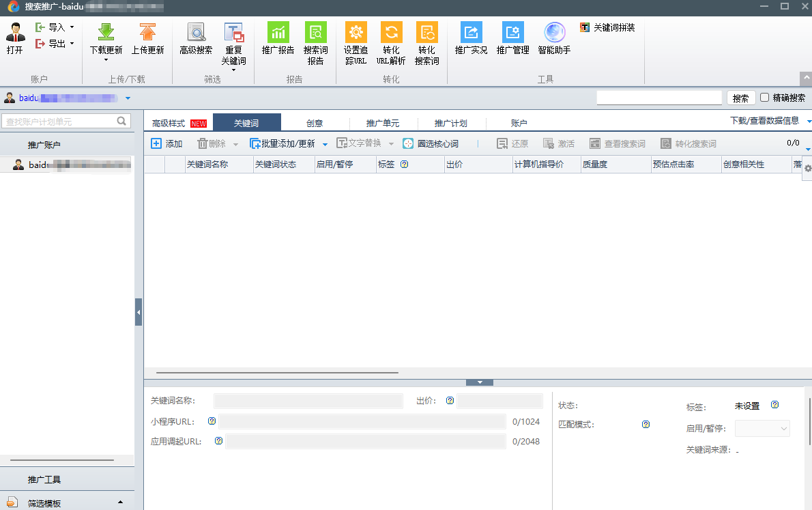Open the 智能助手 assistant
This screenshot has width=812, height=510.
(x=553, y=38)
